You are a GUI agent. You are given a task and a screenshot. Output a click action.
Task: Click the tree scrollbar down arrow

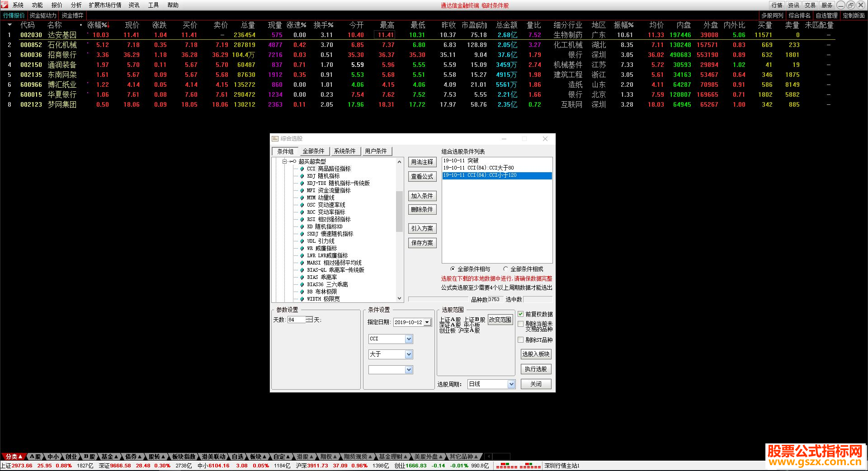point(399,298)
